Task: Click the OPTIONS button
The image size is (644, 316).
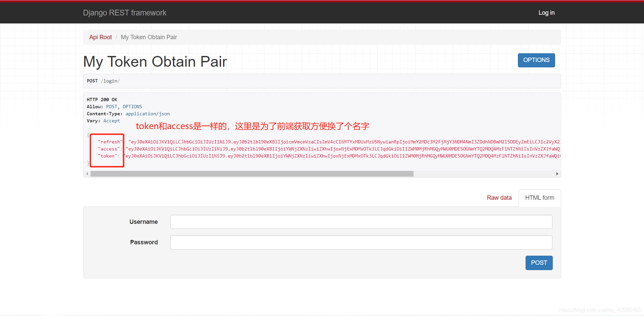Action: coord(536,60)
